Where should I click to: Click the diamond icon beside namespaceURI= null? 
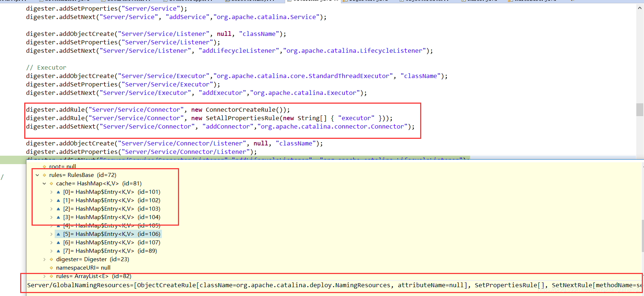click(51, 268)
